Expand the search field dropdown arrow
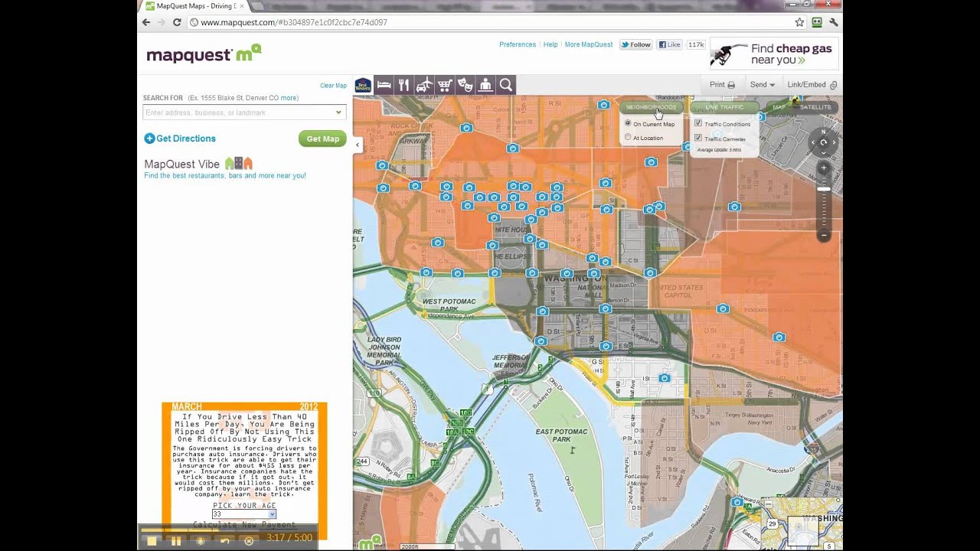The height and width of the screenshot is (551, 980). [x=338, y=112]
